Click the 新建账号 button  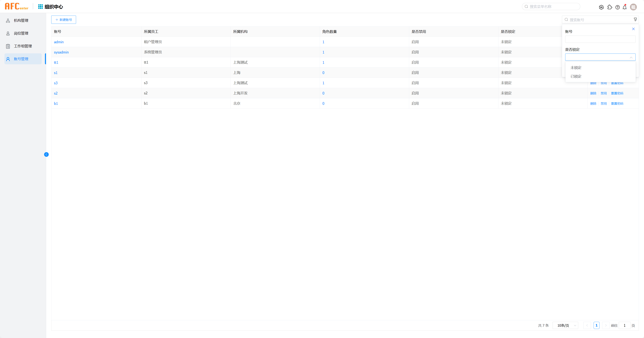click(x=64, y=20)
